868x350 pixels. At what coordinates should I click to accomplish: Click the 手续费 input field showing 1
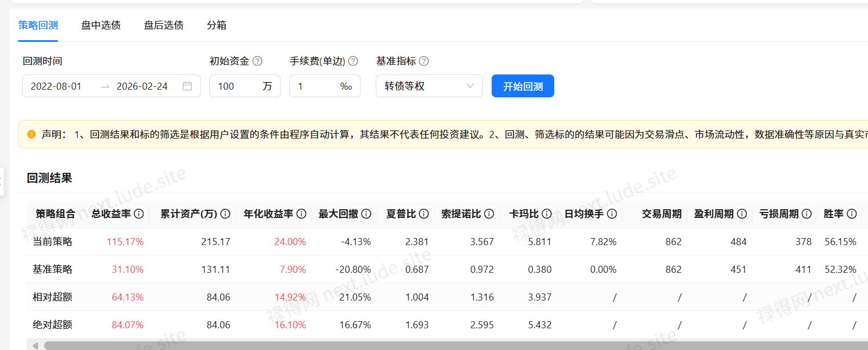(315, 86)
